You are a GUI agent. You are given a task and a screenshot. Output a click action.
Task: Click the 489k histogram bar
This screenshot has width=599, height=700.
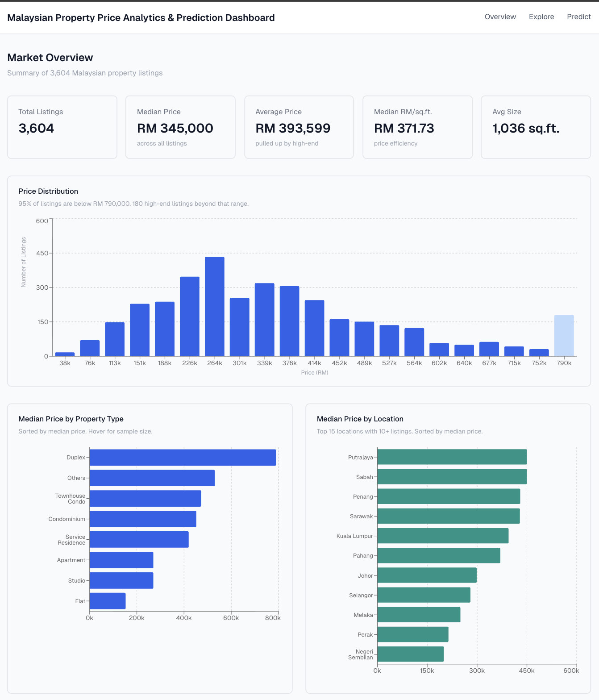pos(365,339)
